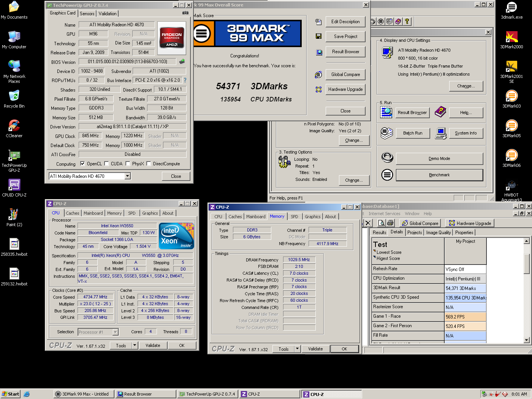Click the Save Project button

point(345,36)
